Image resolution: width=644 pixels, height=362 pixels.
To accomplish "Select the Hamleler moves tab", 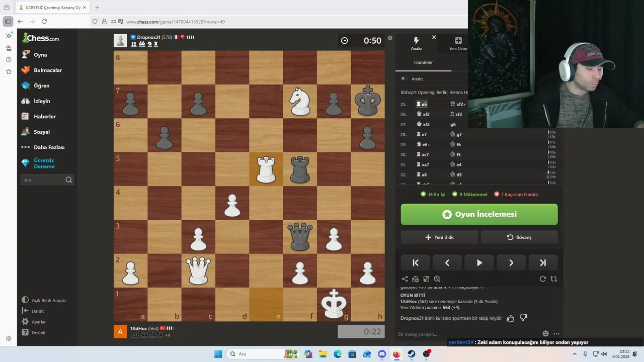I will (423, 62).
